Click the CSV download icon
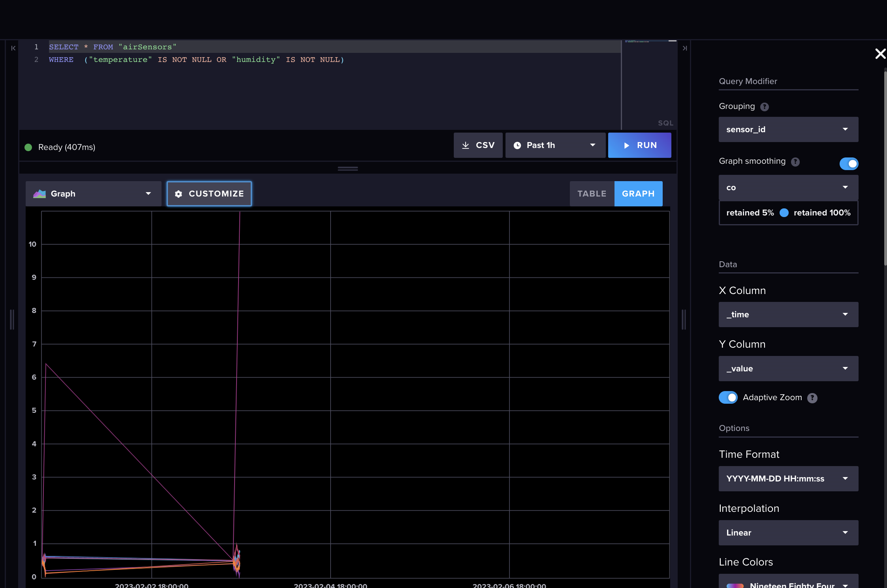 point(466,145)
